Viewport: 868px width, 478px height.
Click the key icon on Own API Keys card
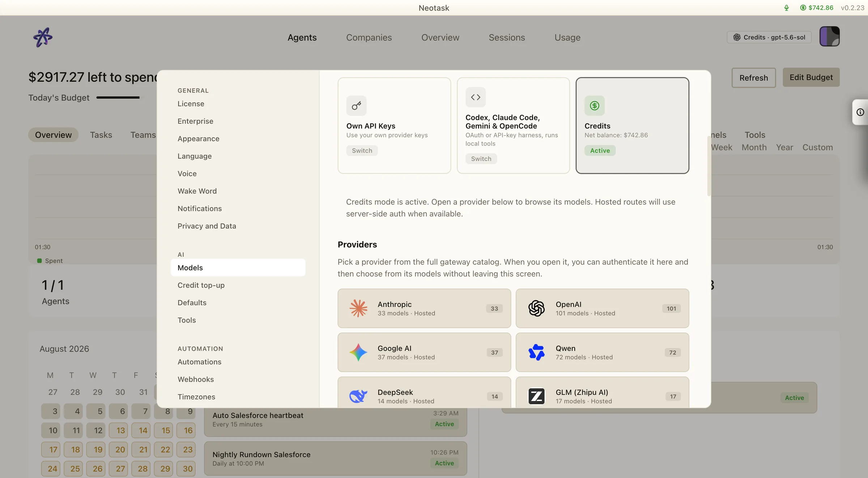356,106
